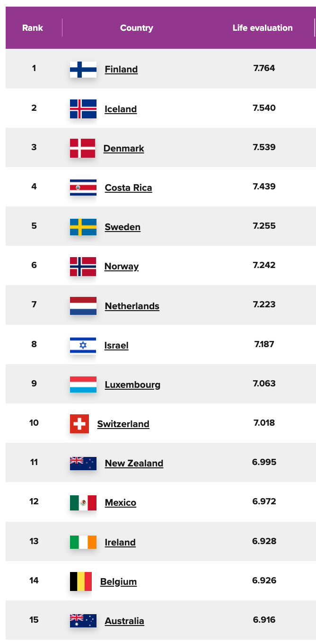Sort by the Country column header

point(137,28)
